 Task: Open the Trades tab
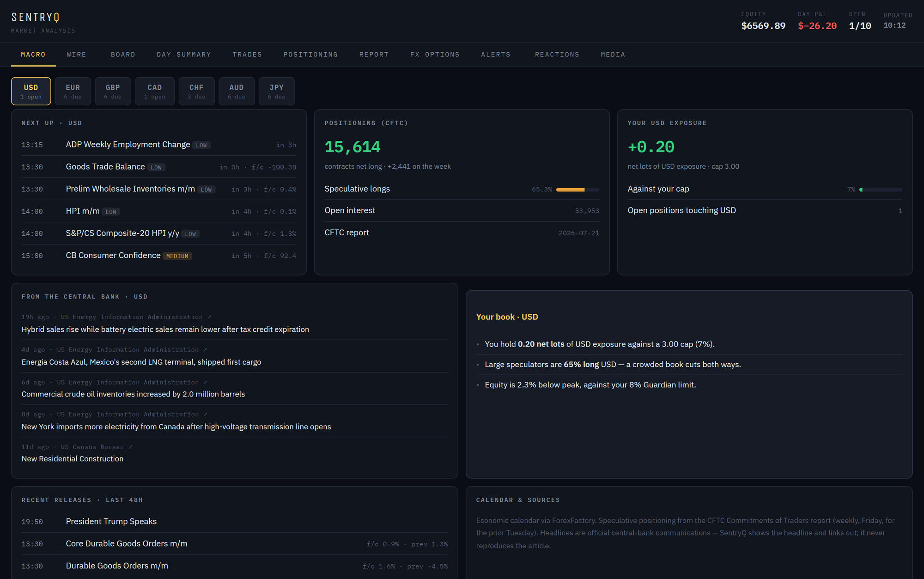click(247, 55)
